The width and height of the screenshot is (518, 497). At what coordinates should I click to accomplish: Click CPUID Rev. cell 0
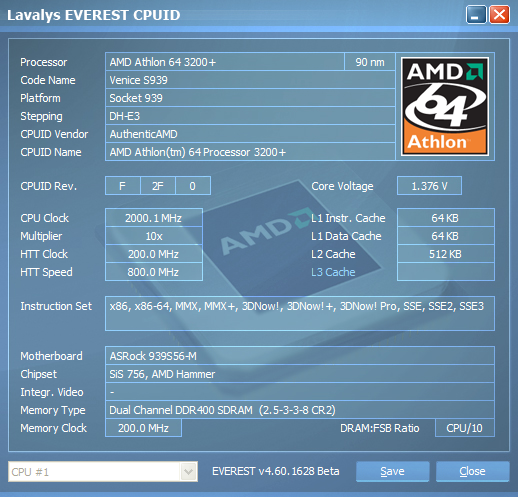193,186
